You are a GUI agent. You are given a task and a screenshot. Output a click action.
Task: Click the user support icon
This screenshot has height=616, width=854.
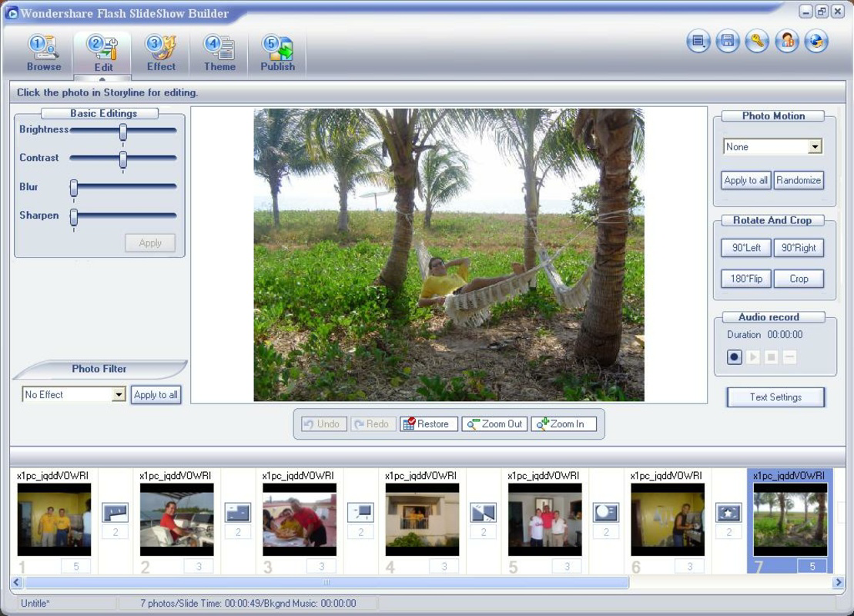[x=786, y=42]
